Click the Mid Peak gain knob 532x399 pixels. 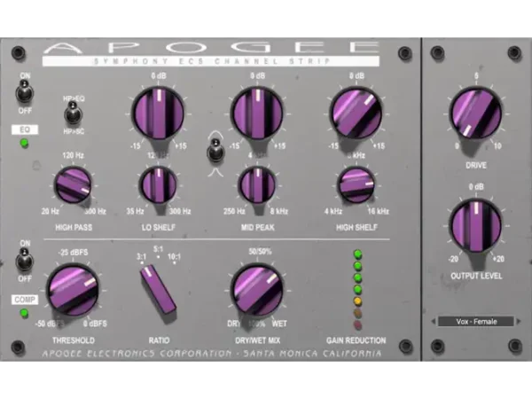pos(257,113)
